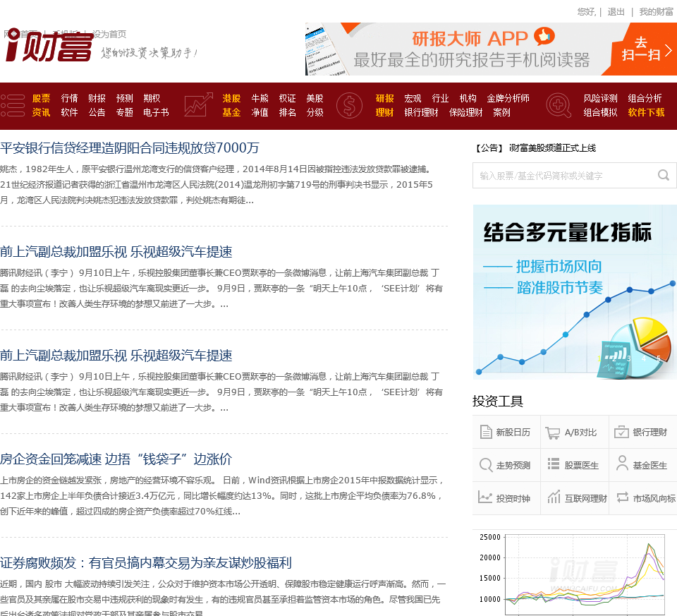This screenshot has width=677, height=616.
Task: Open the 银行理财 nav menu item
Action: point(421,113)
